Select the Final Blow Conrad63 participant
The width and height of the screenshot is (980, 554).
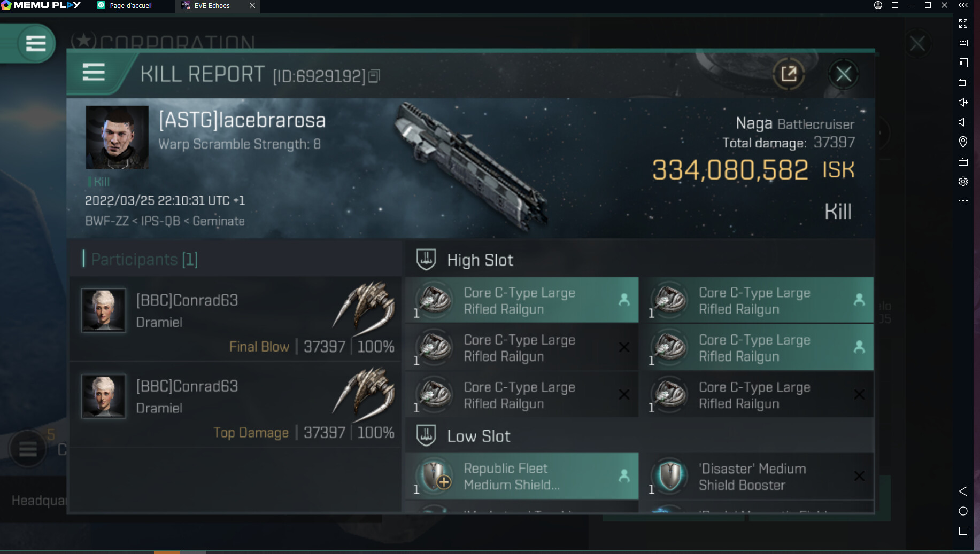235,319
